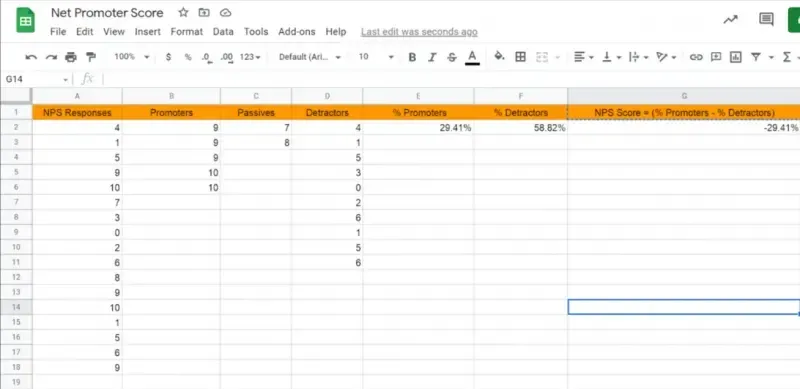Insert a chart using the chart icon

pos(735,57)
